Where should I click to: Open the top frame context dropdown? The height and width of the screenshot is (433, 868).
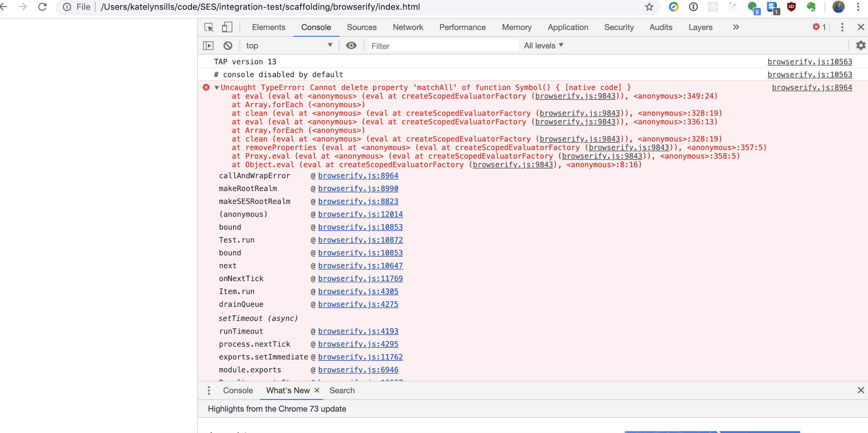pyautogui.click(x=289, y=45)
